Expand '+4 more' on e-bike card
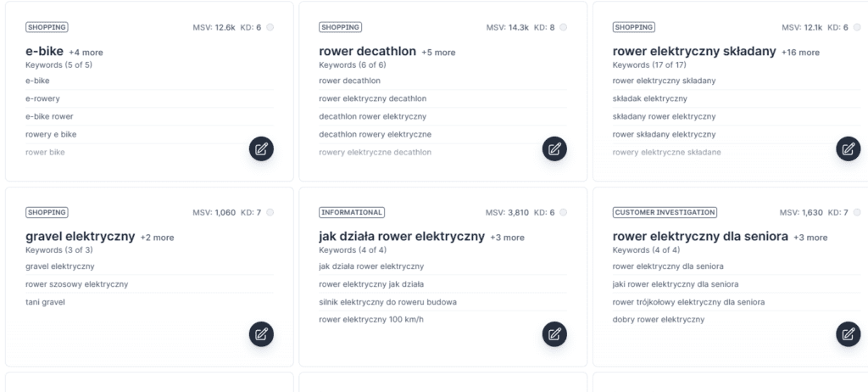 pyautogui.click(x=86, y=53)
